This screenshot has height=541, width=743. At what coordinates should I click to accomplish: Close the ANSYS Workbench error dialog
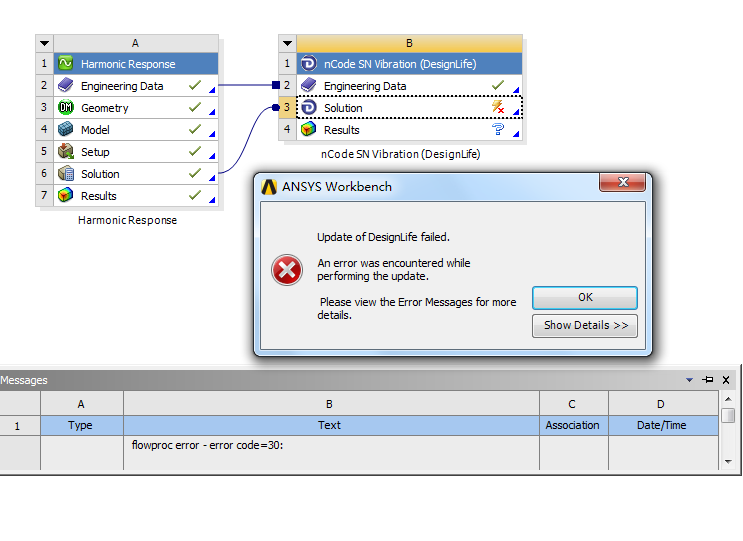click(x=623, y=182)
